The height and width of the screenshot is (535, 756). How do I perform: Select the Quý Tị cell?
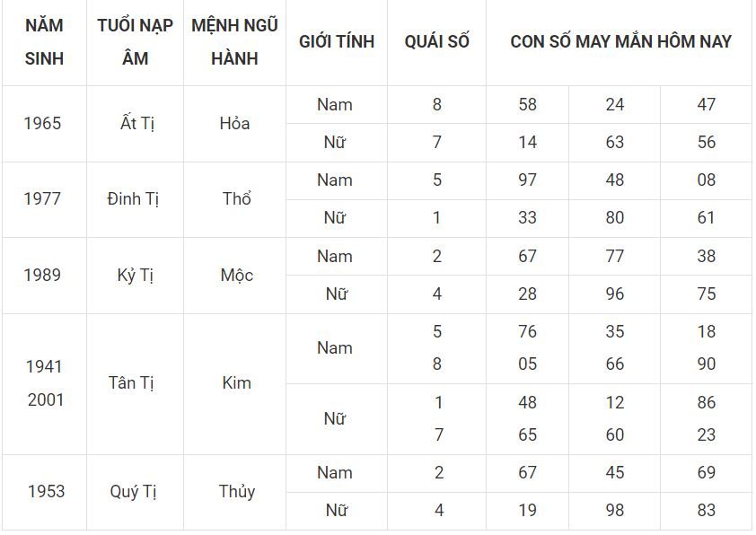click(135, 492)
